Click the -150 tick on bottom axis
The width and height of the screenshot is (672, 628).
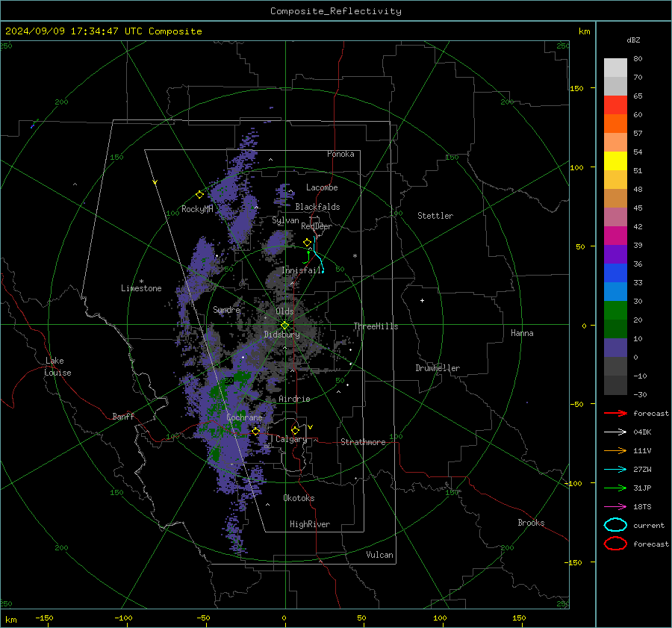point(44,618)
